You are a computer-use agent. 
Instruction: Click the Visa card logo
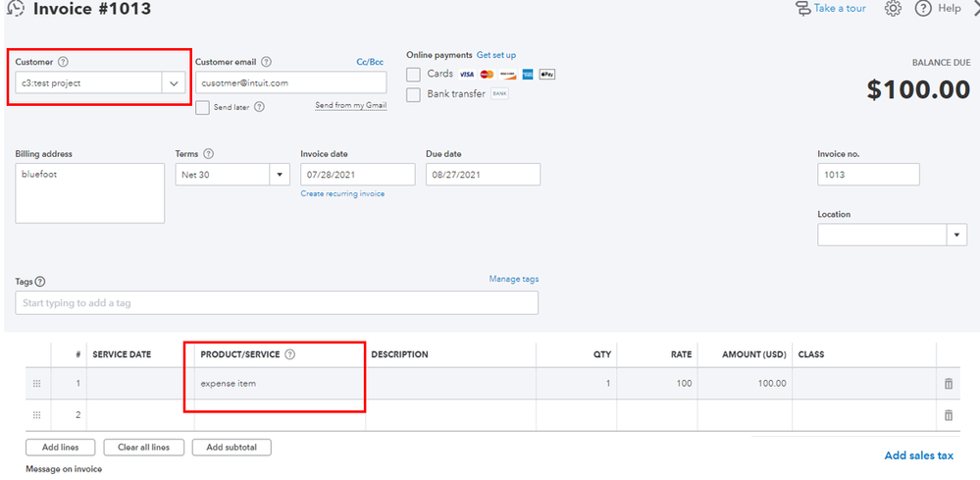pyautogui.click(x=466, y=75)
